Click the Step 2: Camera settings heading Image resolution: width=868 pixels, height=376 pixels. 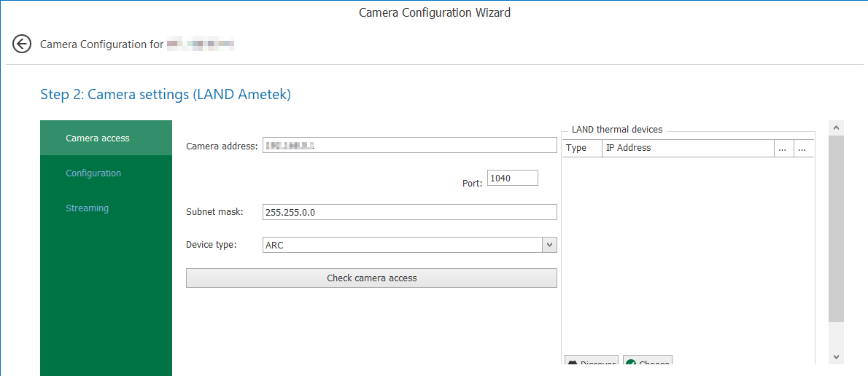tap(166, 95)
